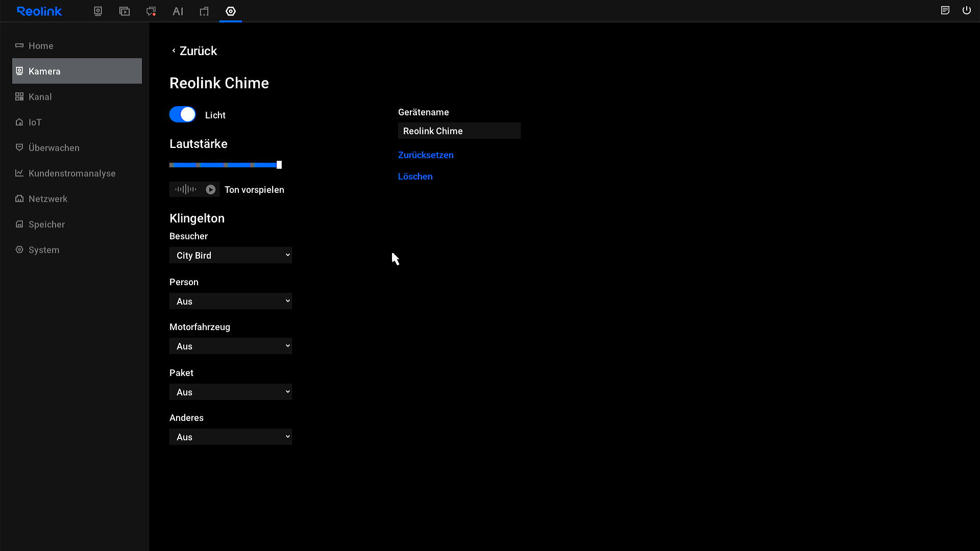
Task: Click the Home sidebar icon
Action: tap(19, 45)
